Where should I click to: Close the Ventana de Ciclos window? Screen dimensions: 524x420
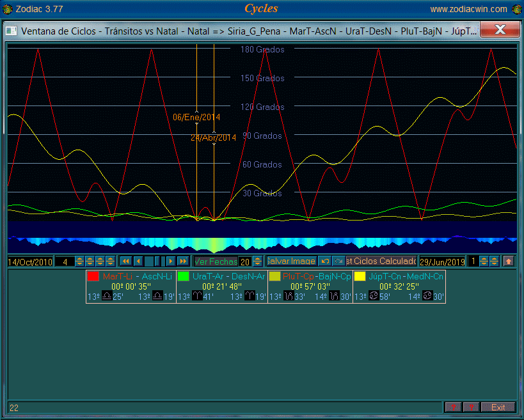500,30
